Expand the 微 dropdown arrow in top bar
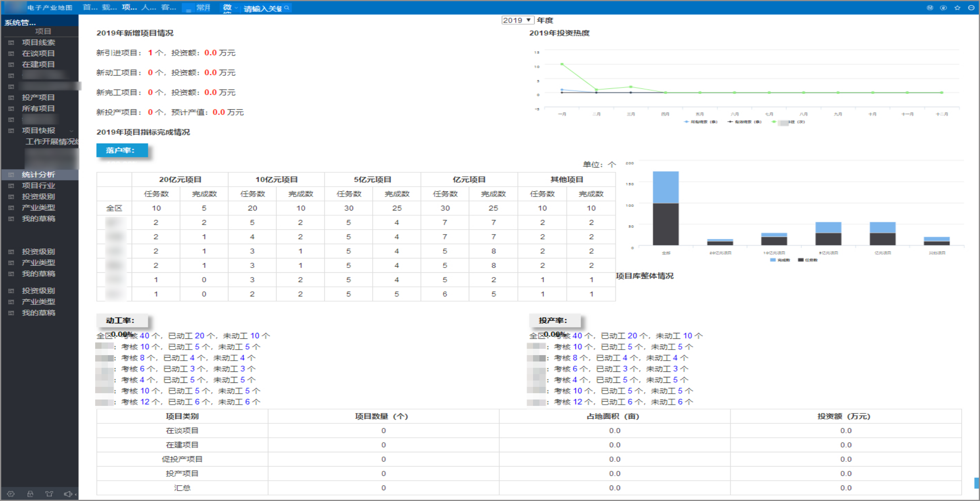Viewport: 980px width, 501px height. [x=236, y=8]
